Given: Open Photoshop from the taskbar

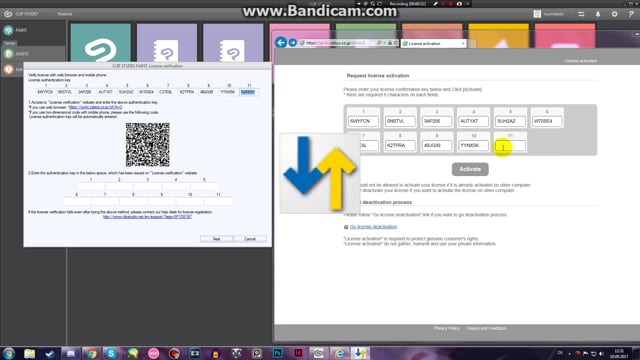Looking at the screenshot, I should tap(278, 353).
